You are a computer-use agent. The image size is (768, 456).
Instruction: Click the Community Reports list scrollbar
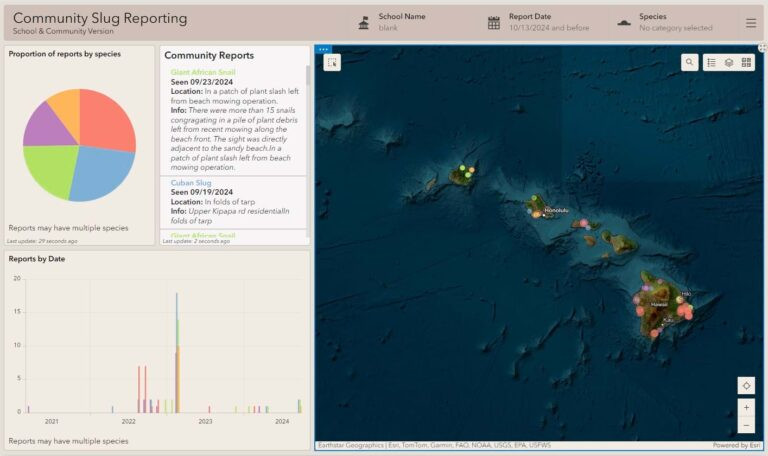(308, 76)
